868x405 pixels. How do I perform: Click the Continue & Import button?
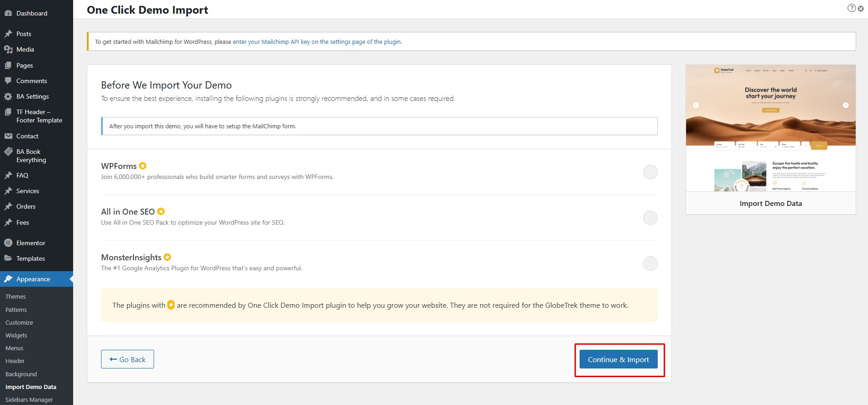tap(618, 359)
